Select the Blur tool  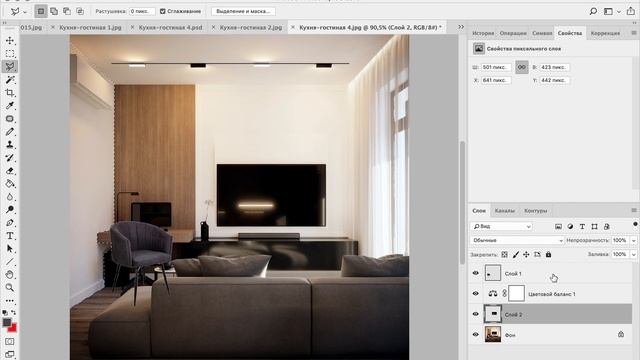[x=10, y=197]
